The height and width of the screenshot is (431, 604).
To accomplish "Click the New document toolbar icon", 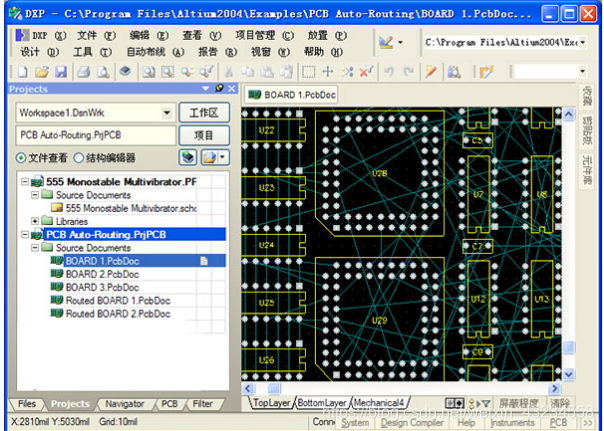I will click(23, 72).
